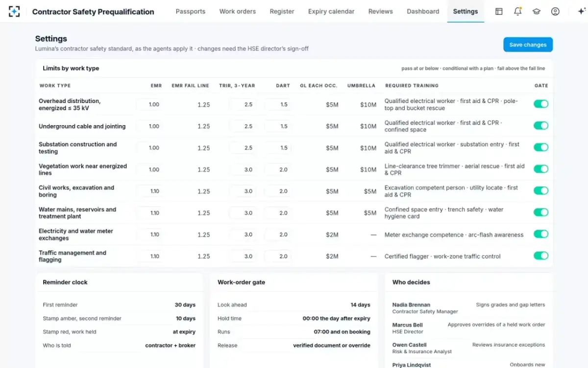588x368 pixels.
Task: Toggle the Vegetation work gate switch
Action: (x=541, y=169)
